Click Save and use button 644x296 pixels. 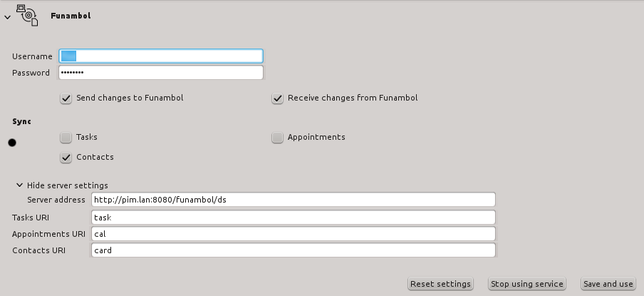pos(608,284)
